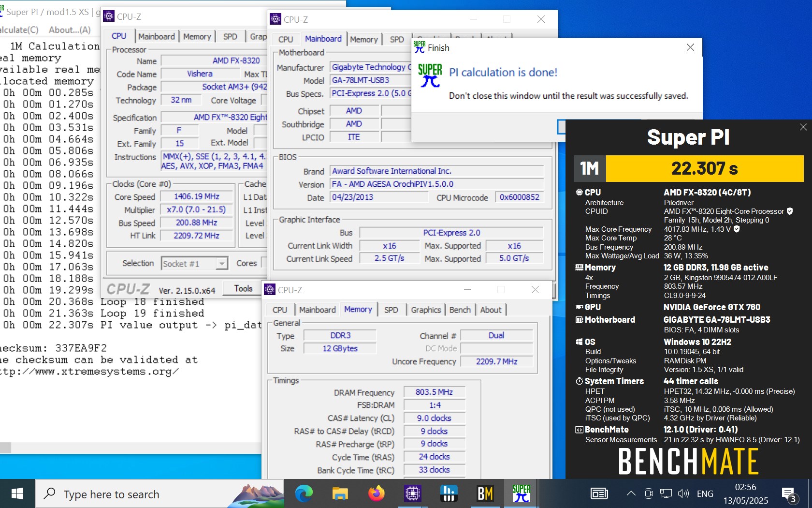Click the CPU section icon in BenchMate
This screenshot has height=508, width=812.
pyautogui.click(x=579, y=192)
